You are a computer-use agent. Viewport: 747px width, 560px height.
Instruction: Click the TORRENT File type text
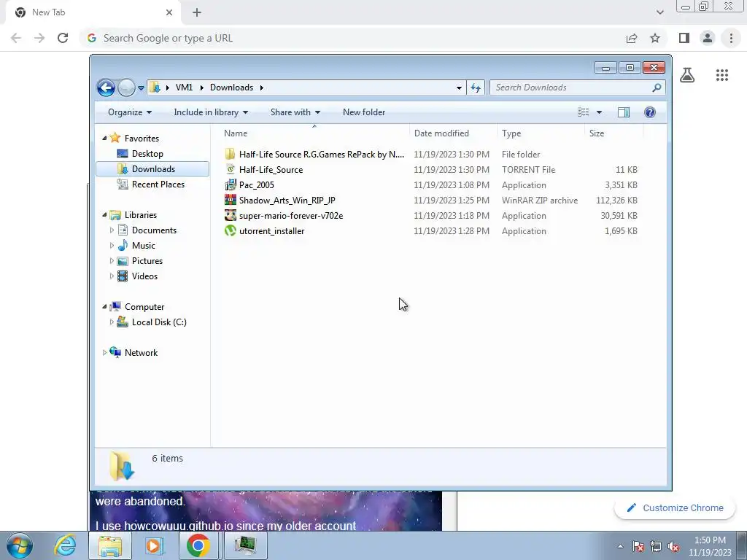tap(528, 170)
